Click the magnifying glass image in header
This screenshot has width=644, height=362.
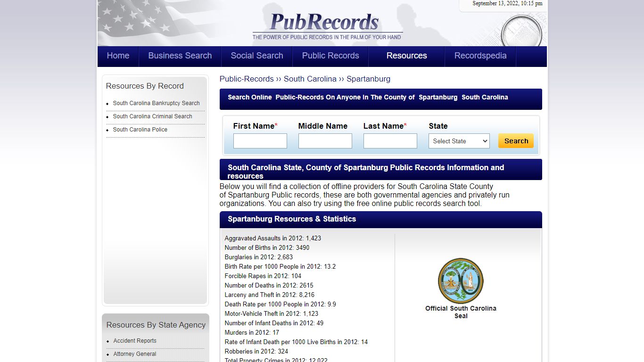coord(521,31)
